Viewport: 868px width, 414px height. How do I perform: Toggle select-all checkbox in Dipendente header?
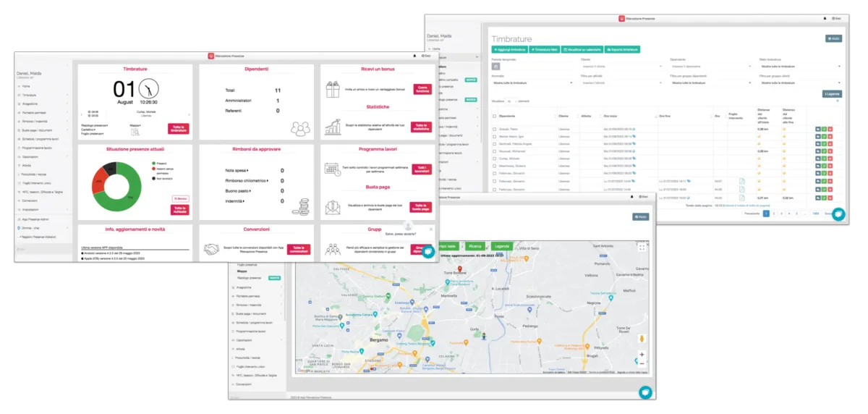[x=495, y=116]
